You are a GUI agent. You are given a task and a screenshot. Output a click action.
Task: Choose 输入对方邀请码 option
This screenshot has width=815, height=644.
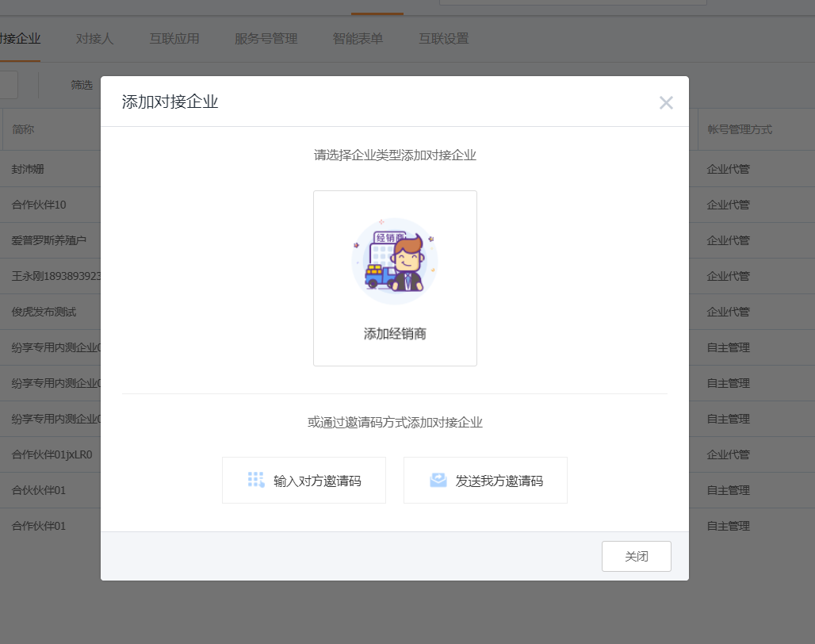tap(304, 481)
